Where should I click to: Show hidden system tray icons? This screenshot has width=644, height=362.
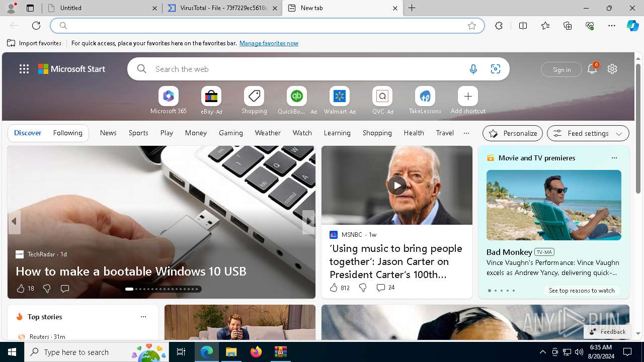(543, 352)
